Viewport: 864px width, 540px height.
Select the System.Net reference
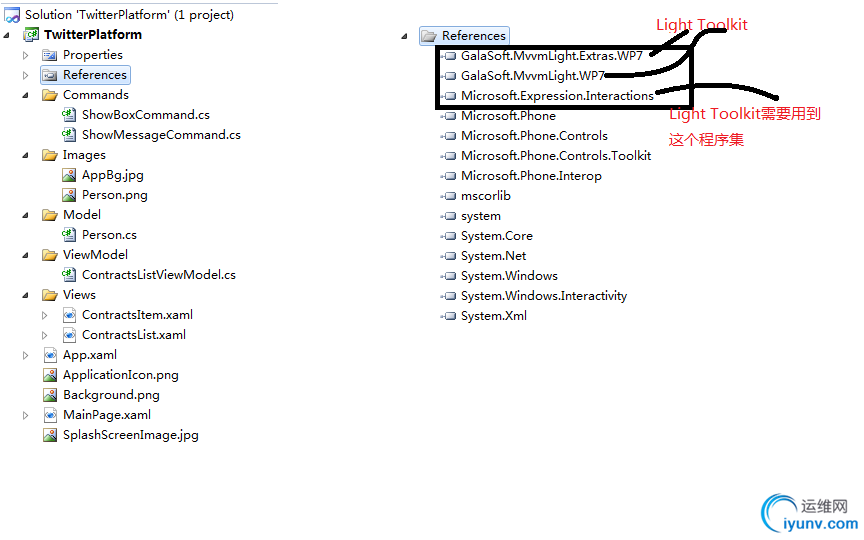pos(493,256)
